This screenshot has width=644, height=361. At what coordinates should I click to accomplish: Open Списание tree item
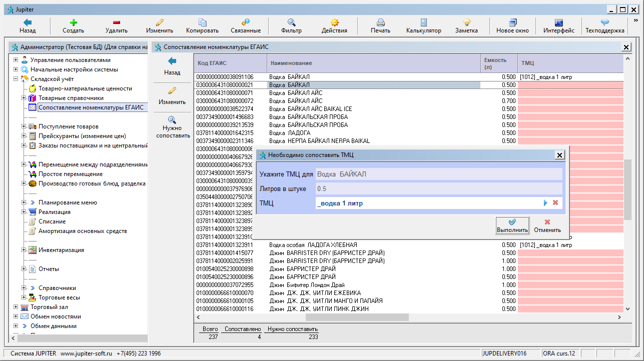tap(52, 221)
